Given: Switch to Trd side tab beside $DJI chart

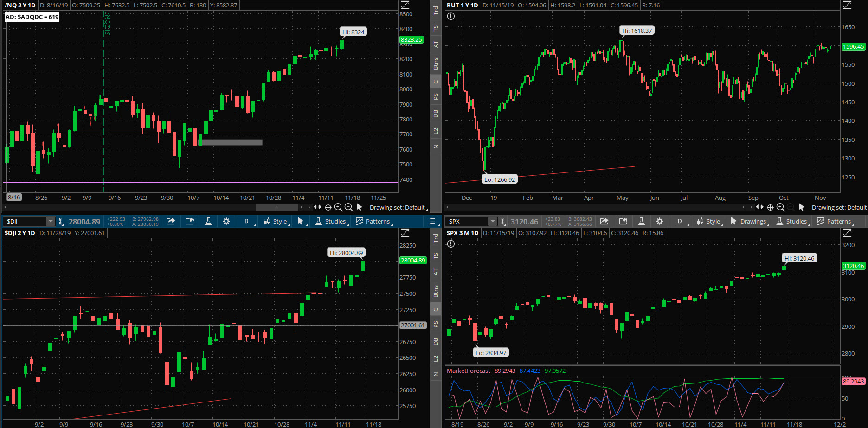Looking at the screenshot, I should tap(436, 238).
